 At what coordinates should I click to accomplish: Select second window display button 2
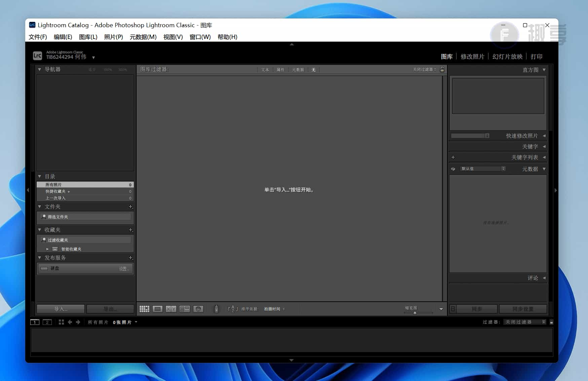coord(47,322)
